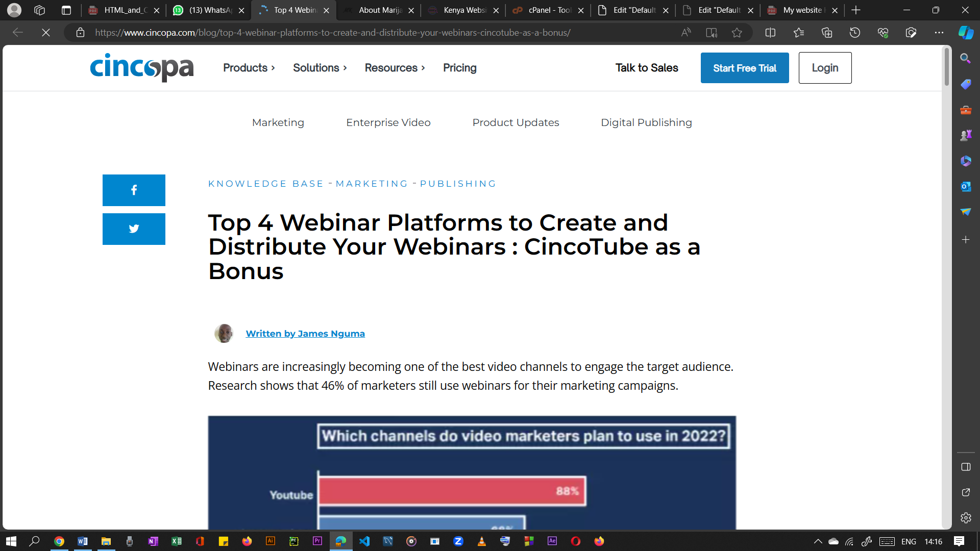Viewport: 980px width, 551px height.
Task: Close the Edit Default tab next to cPanel
Action: [666, 10]
